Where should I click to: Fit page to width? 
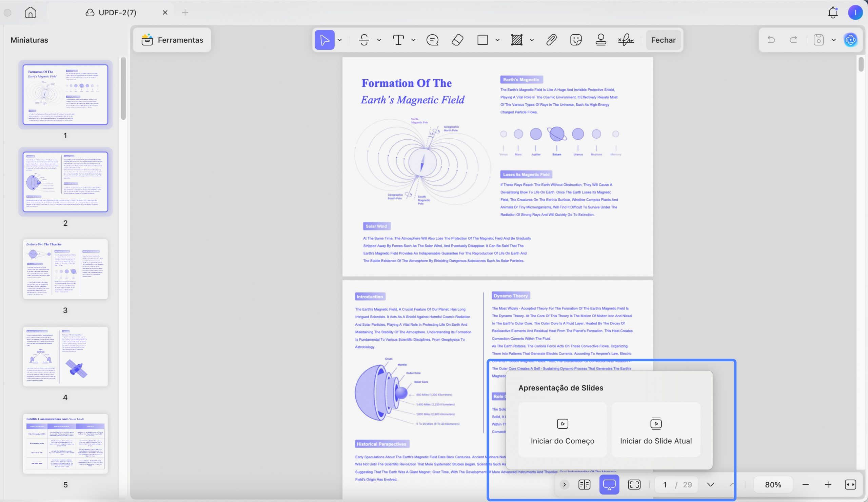click(850, 484)
